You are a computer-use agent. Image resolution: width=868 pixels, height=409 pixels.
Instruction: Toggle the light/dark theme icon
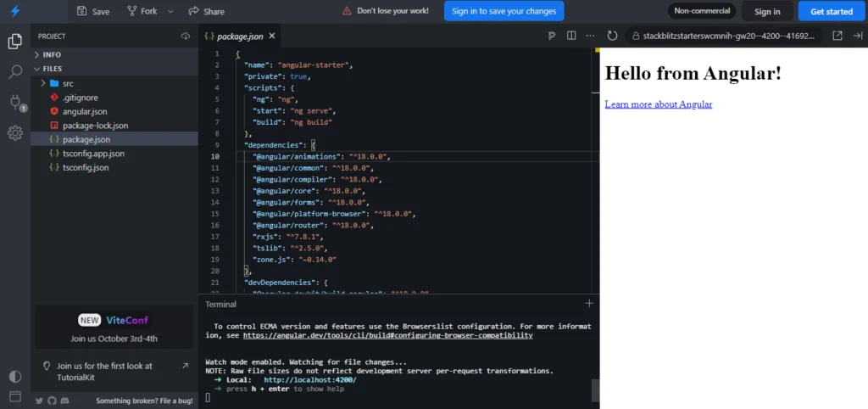(x=15, y=376)
